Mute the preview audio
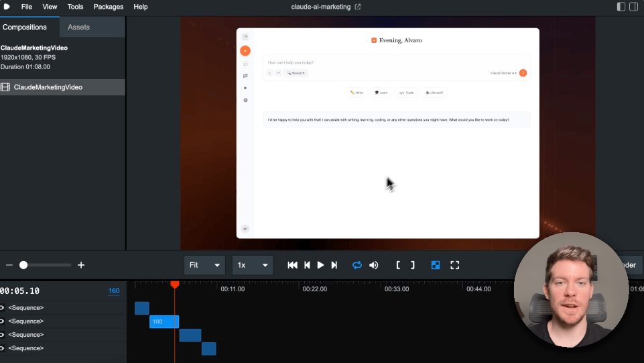Screen dimensions: 644x363 coord(374,265)
